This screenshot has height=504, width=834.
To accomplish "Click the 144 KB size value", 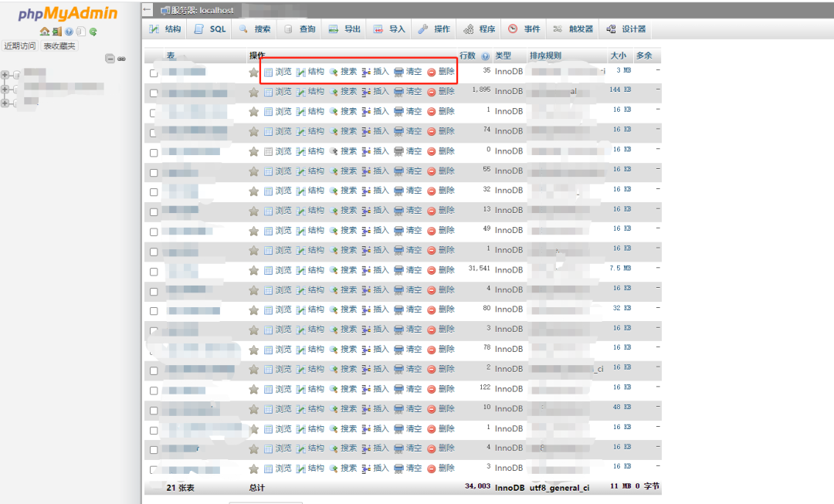I will 620,90.
